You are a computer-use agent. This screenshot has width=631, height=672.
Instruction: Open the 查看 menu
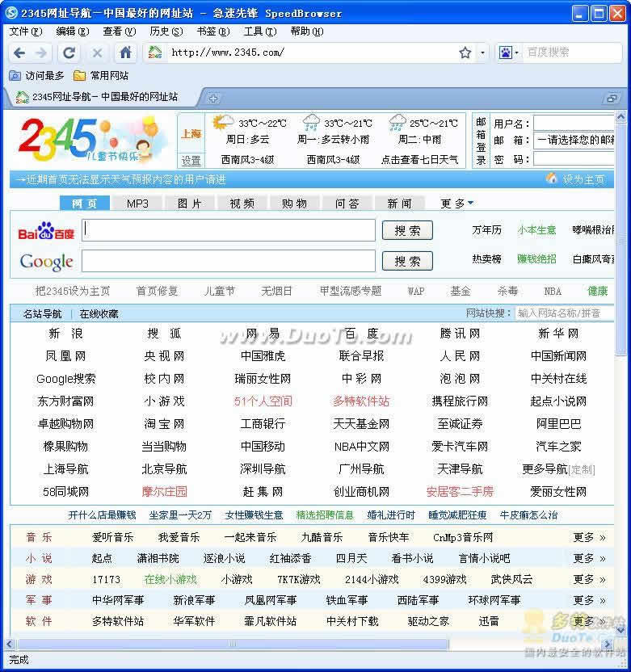coord(120,31)
